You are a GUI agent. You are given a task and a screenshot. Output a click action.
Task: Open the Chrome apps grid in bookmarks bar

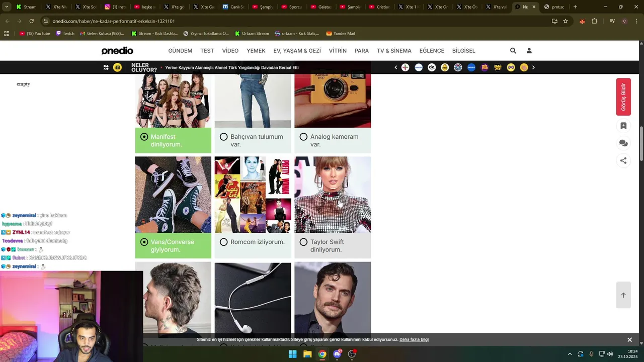[7, 34]
